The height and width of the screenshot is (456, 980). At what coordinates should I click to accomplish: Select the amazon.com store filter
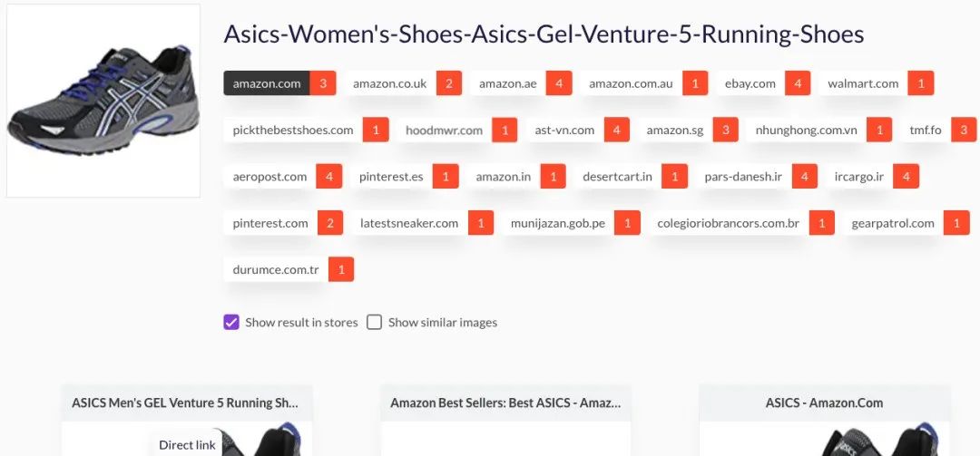(267, 83)
